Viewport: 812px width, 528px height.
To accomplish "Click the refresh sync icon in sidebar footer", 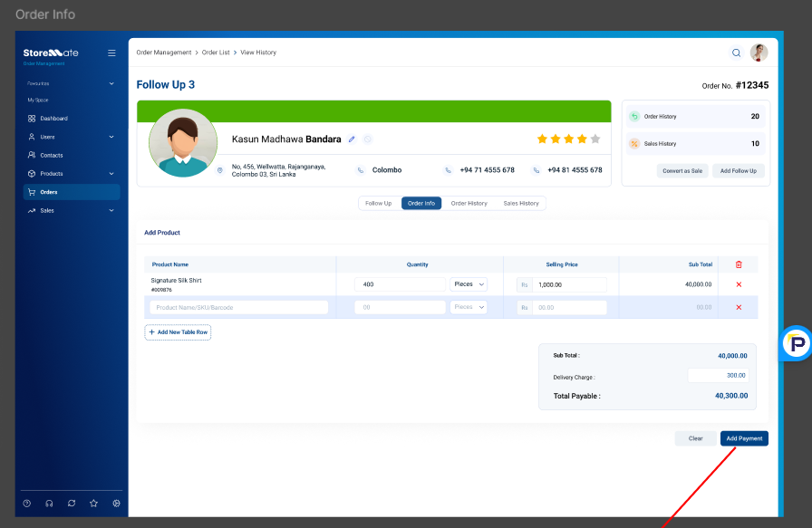I will (x=72, y=504).
